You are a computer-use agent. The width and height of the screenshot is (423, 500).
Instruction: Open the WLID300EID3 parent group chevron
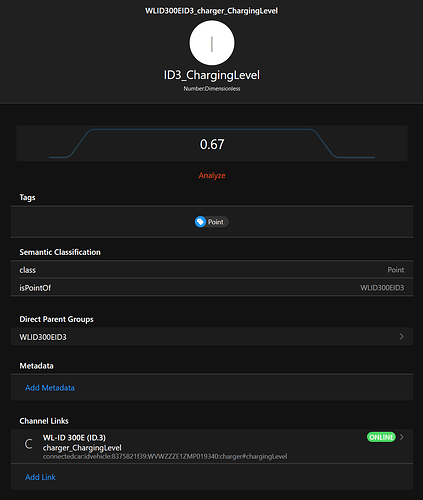click(402, 337)
